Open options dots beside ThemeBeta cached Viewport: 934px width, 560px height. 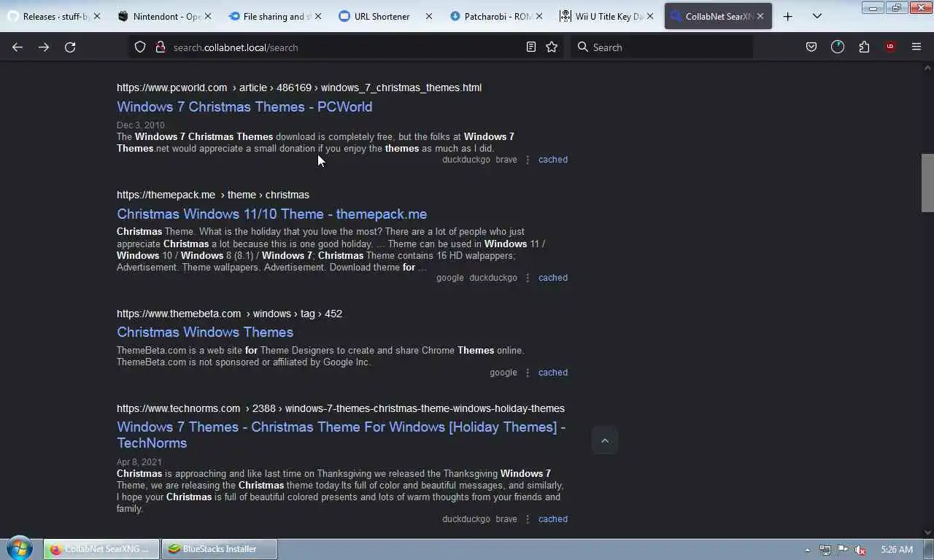click(x=528, y=373)
